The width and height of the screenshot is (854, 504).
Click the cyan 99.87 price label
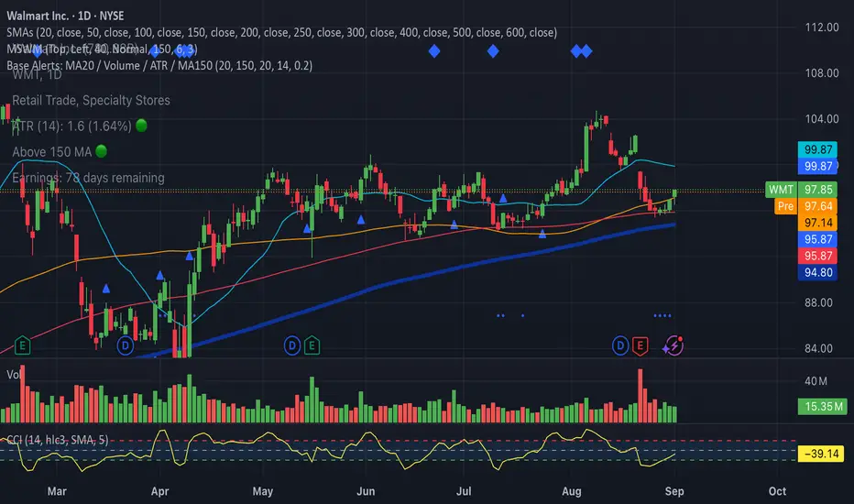tap(817, 149)
